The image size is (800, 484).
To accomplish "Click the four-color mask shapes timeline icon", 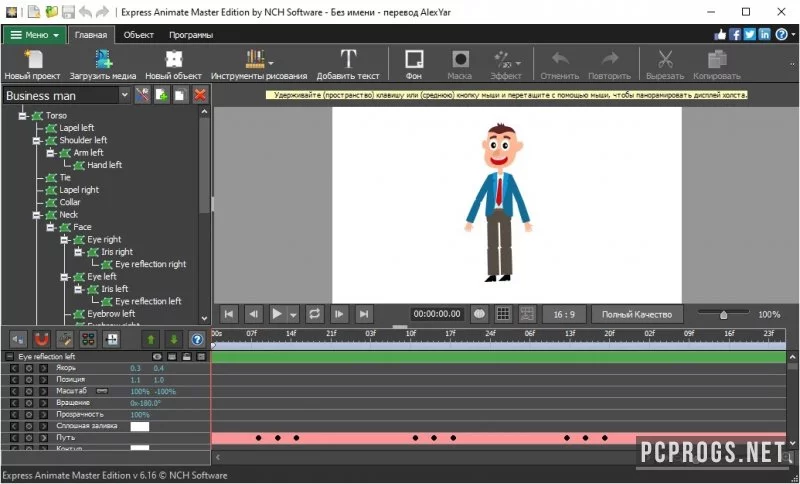I will click(88, 339).
